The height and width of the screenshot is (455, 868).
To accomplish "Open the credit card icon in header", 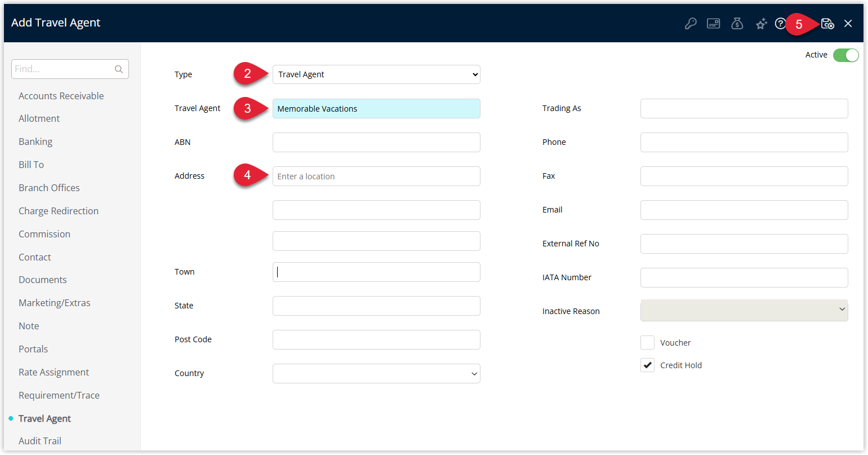I will tap(714, 24).
